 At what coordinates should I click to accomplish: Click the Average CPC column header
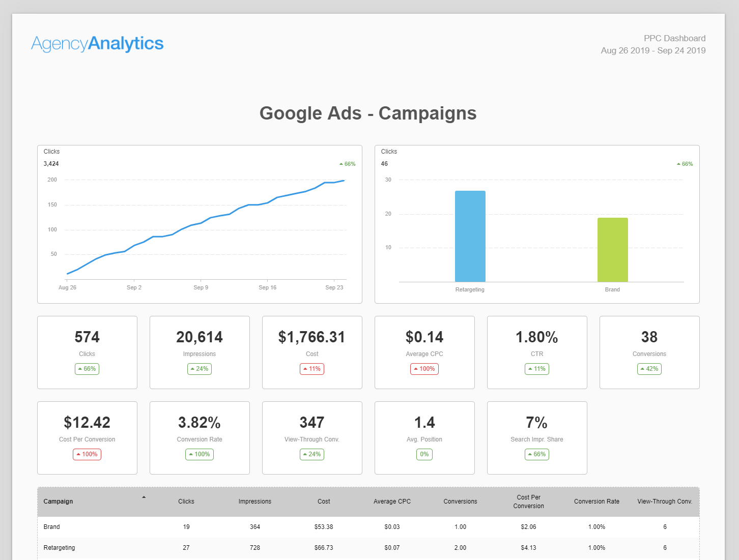point(392,502)
